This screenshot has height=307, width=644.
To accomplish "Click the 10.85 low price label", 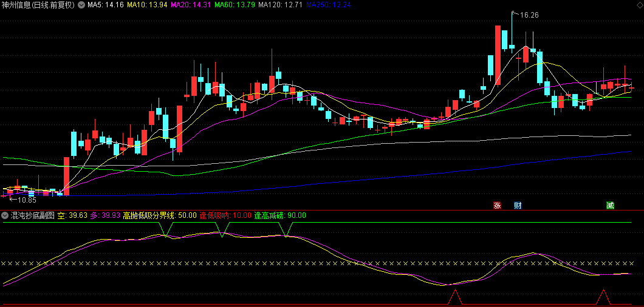I will [x=27, y=200].
